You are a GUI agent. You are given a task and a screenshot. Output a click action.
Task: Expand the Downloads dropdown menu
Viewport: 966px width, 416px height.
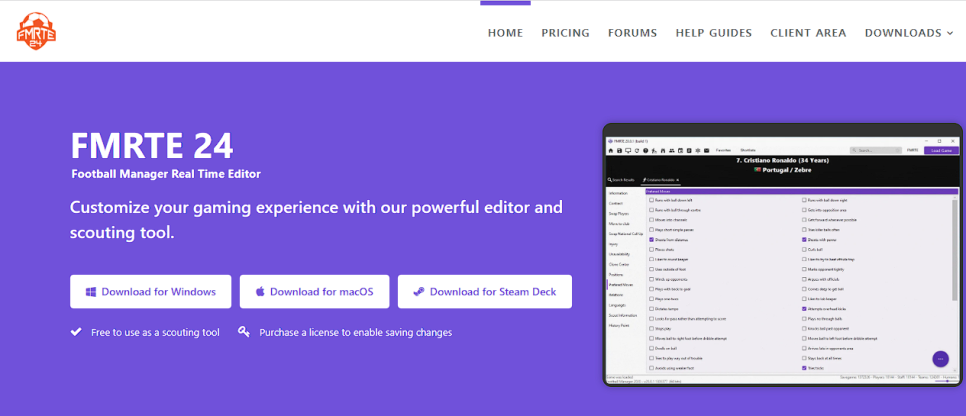909,33
